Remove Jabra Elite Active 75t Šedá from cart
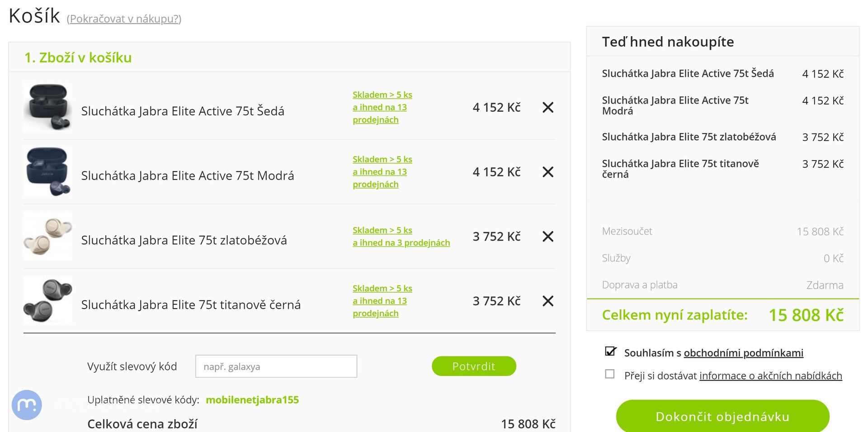 coord(547,107)
